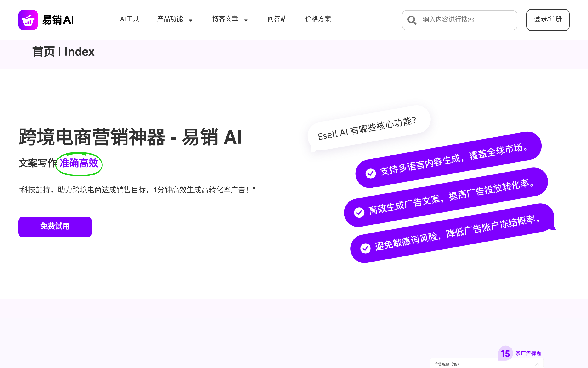The width and height of the screenshot is (588, 368).
Task: Click the magnifier search icon
Action: click(412, 20)
